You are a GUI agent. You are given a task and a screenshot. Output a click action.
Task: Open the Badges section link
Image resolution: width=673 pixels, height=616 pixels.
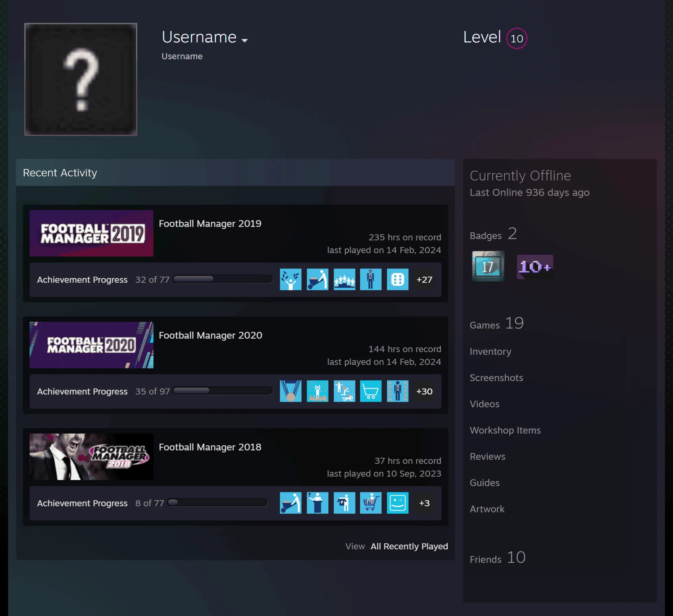tap(493, 234)
